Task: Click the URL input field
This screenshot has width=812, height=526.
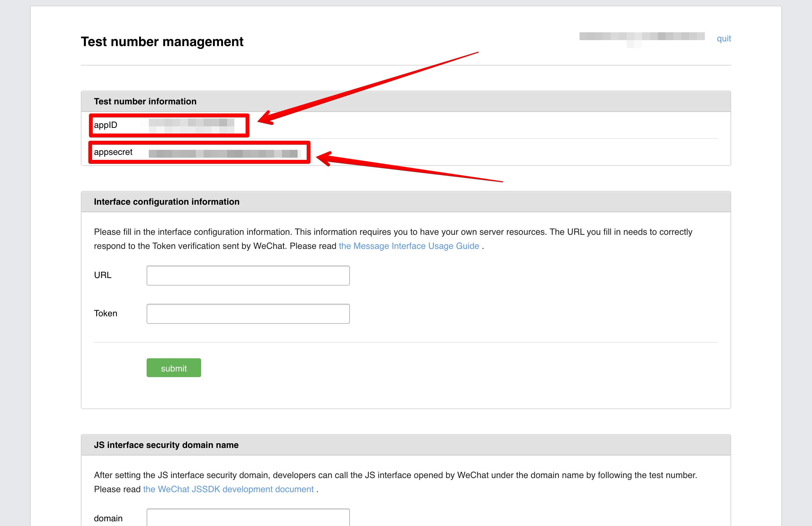Action: (248, 275)
